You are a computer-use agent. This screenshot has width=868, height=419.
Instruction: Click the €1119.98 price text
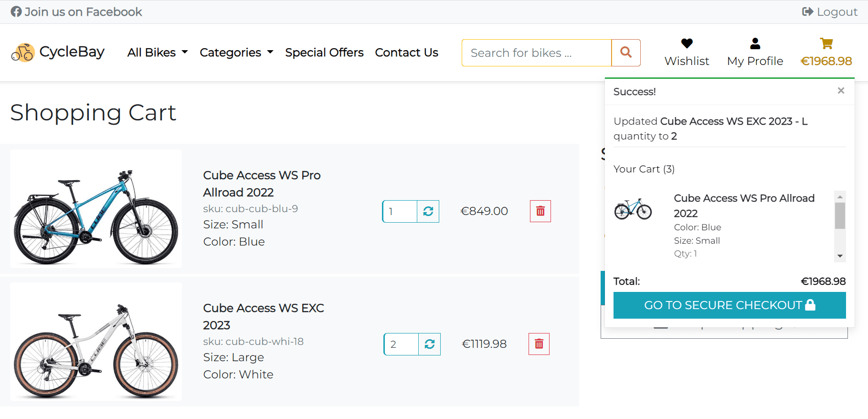click(x=484, y=344)
